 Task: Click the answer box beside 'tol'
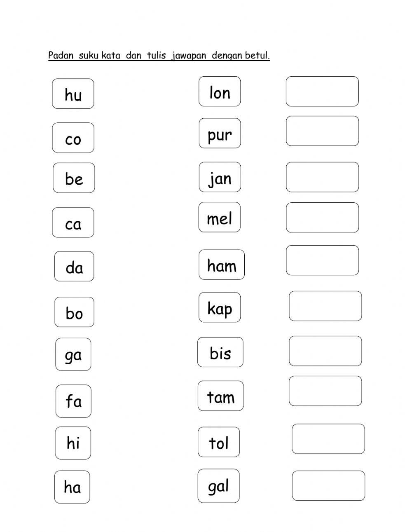(x=328, y=439)
